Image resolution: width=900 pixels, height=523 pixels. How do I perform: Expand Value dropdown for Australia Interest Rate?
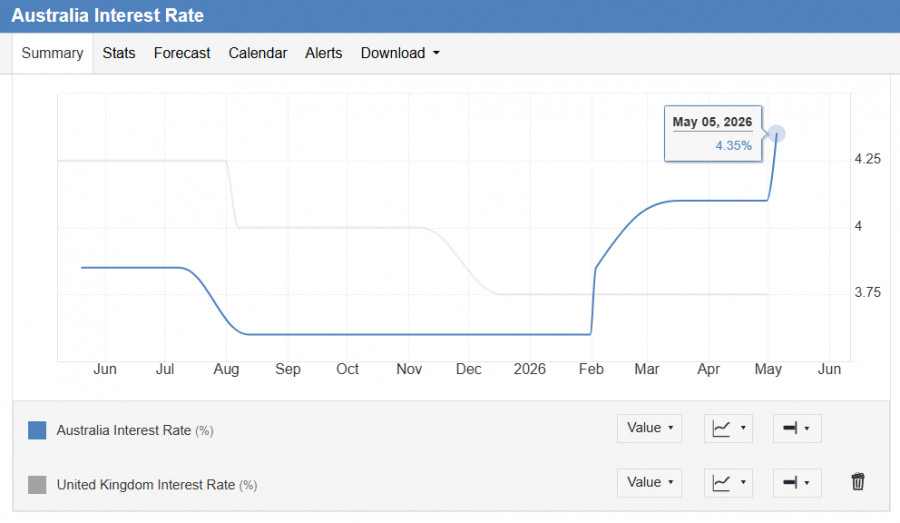click(x=650, y=428)
